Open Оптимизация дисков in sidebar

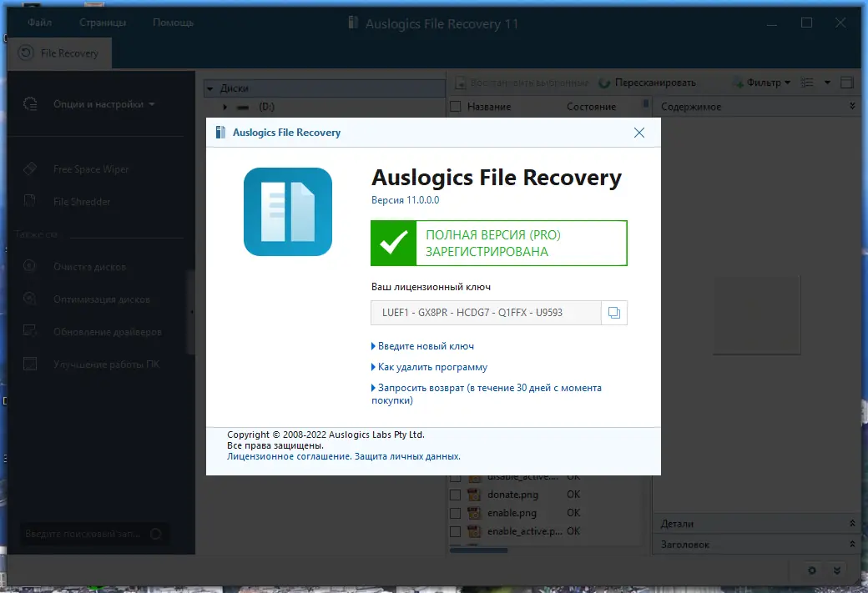(x=102, y=299)
